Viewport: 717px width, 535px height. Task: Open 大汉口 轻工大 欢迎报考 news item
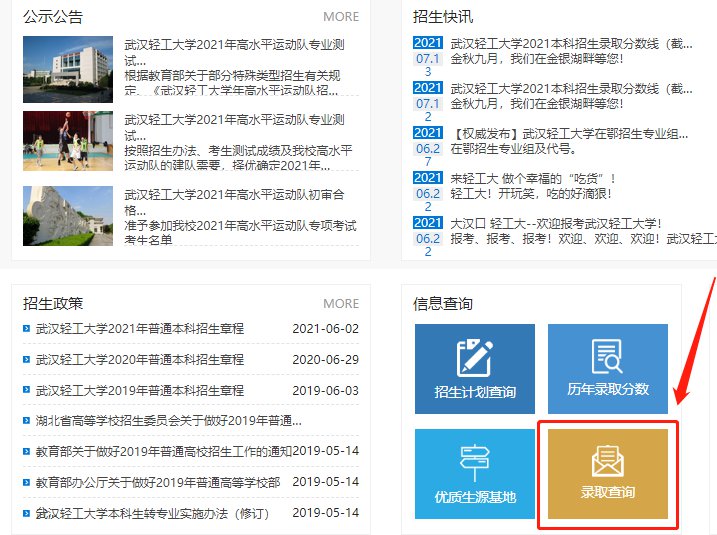(x=556, y=223)
